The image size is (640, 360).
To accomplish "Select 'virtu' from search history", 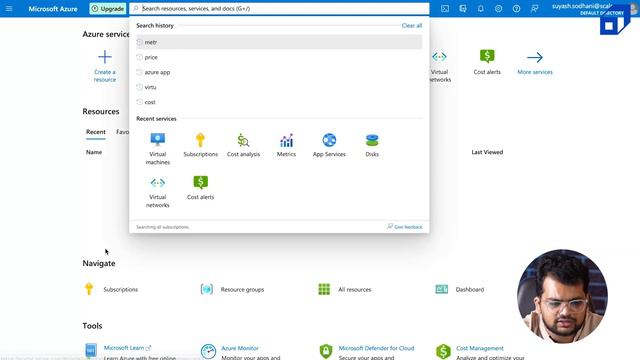I will coord(279,87).
